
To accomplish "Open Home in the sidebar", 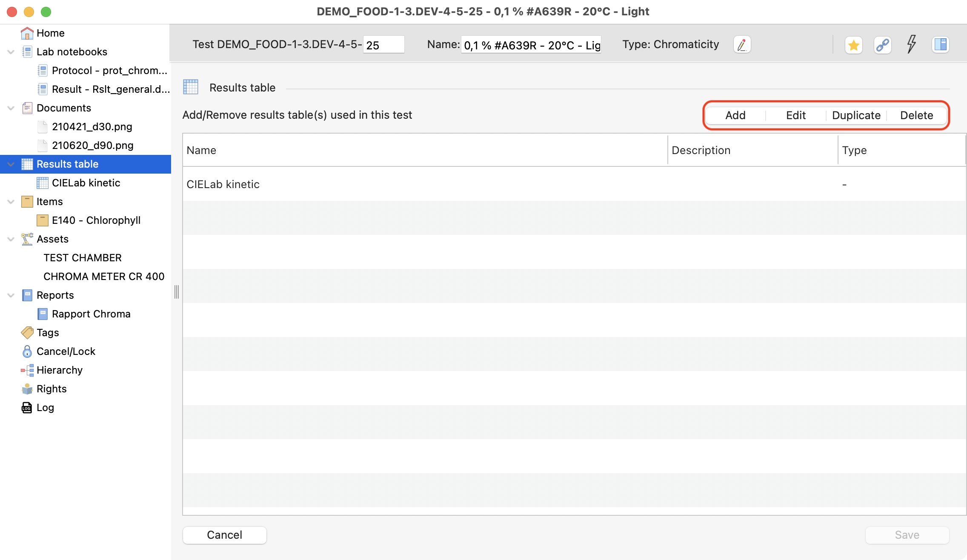I will 51,33.
